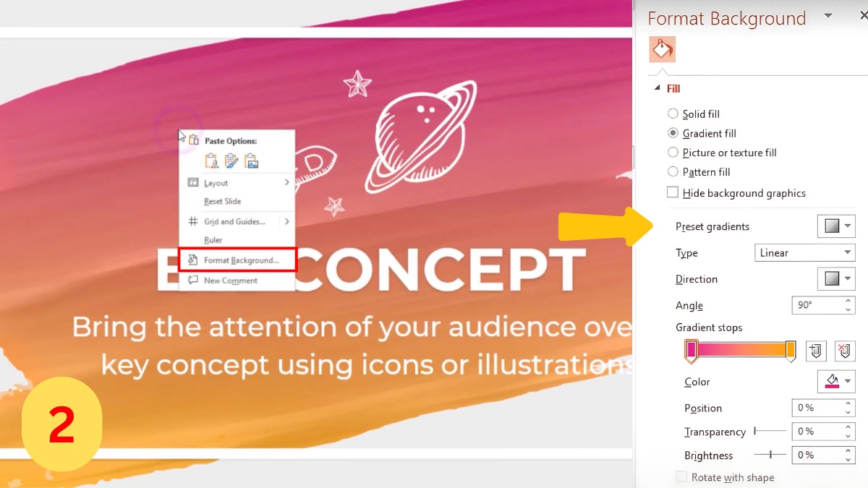Open the Preset gradients swatch button
Screen dimensions: 868x488
coord(836,226)
